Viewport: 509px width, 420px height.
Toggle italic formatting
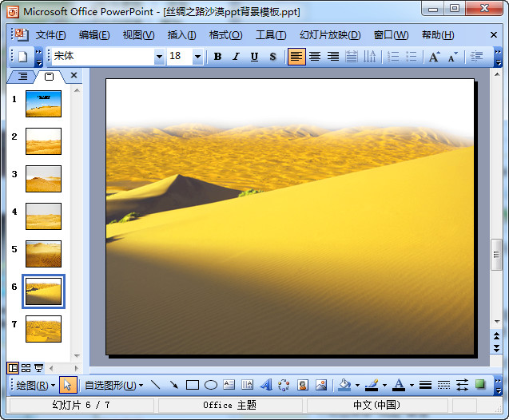236,57
